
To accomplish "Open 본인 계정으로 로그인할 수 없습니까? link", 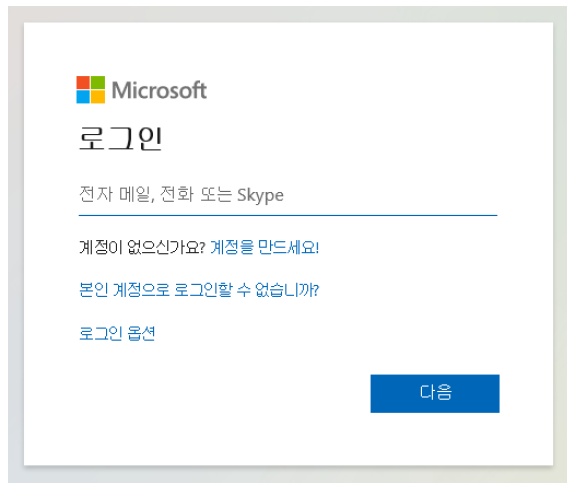I will [x=199, y=290].
